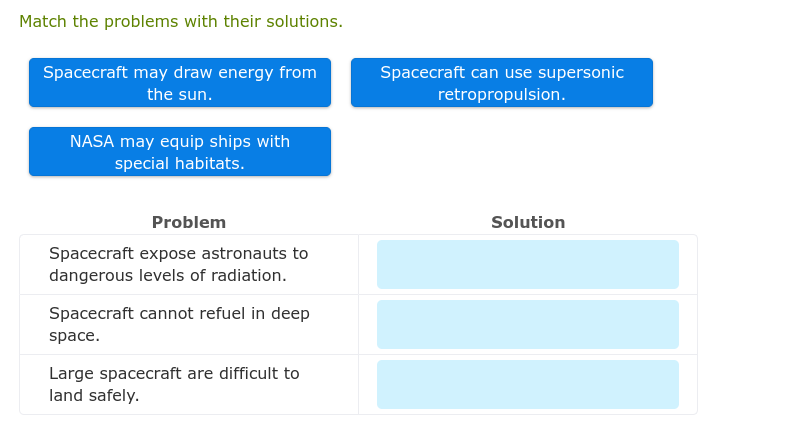Viewport: 788px width, 422px height.
Task: Click the radiation problem row text
Action: pyautogui.click(x=179, y=264)
